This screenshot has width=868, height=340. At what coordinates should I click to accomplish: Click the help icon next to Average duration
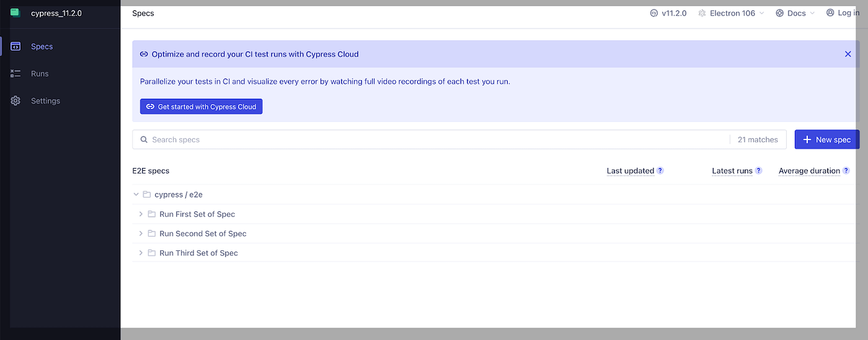(846, 171)
